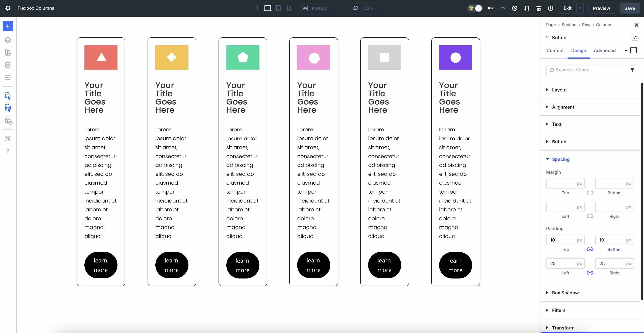
Task: Click the Save button
Action: tap(629, 8)
